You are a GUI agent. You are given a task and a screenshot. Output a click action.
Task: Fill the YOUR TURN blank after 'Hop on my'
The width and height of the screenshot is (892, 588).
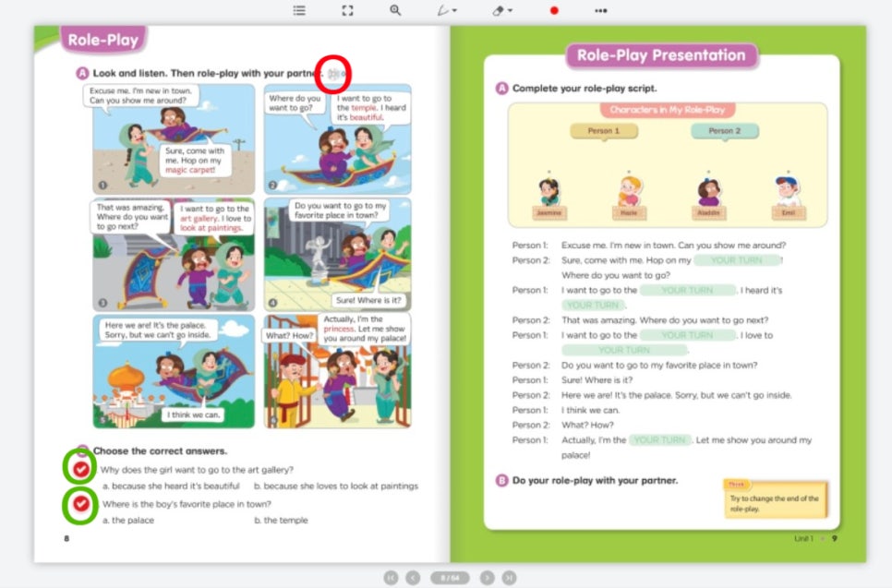pyautogui.click(x=737, y=260)
